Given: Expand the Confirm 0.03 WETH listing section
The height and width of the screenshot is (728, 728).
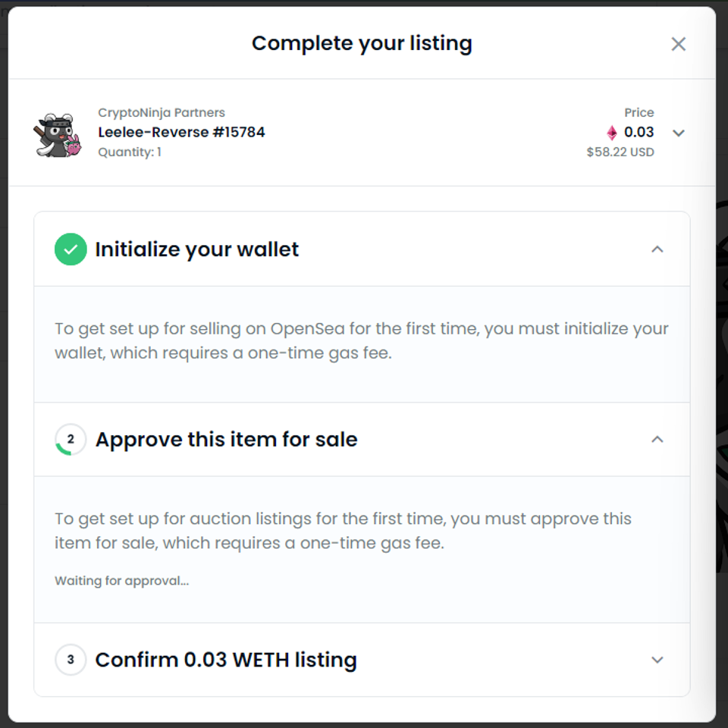Looking at the screenshot, I should click(x=657, y=660).
